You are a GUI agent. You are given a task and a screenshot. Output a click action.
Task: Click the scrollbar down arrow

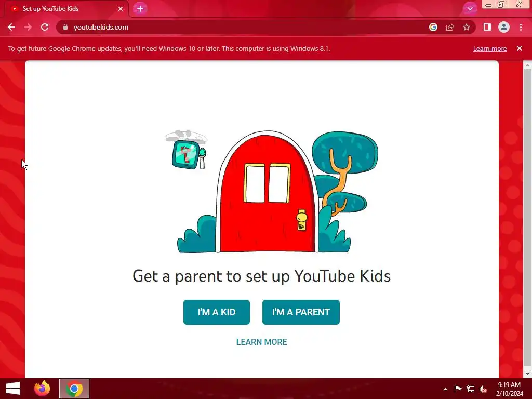click(527, 374)
